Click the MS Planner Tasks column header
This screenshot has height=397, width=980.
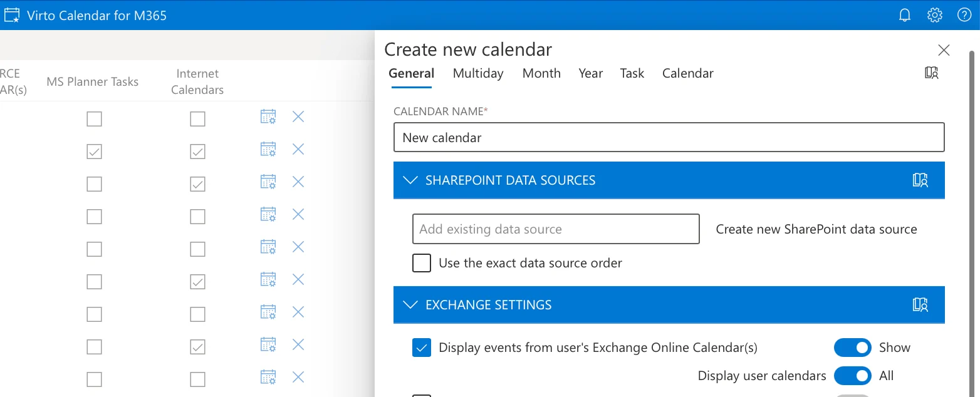point(92,81)
